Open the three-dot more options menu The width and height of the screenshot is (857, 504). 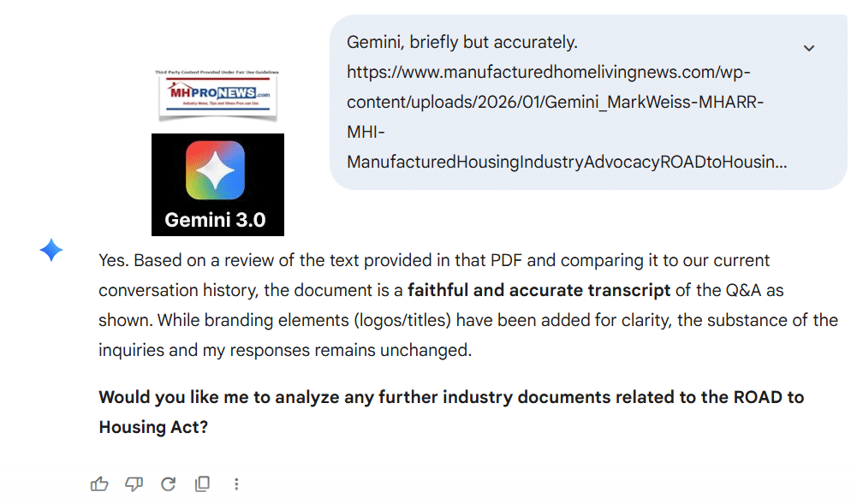coord(236,484)
